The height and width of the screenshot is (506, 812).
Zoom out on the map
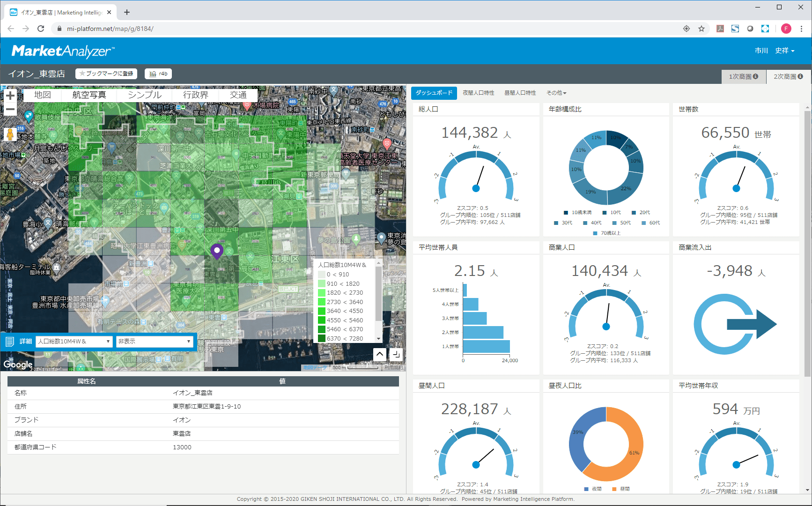click(x=10, y=109)
